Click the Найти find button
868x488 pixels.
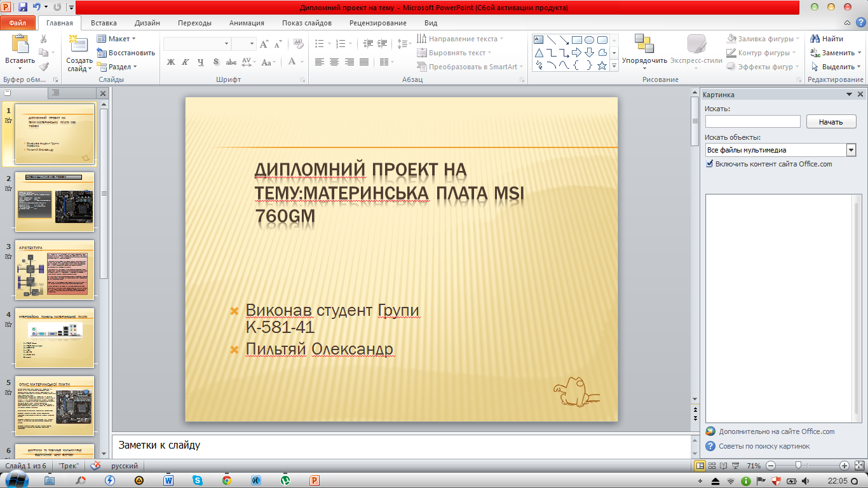tap(827, 39)
